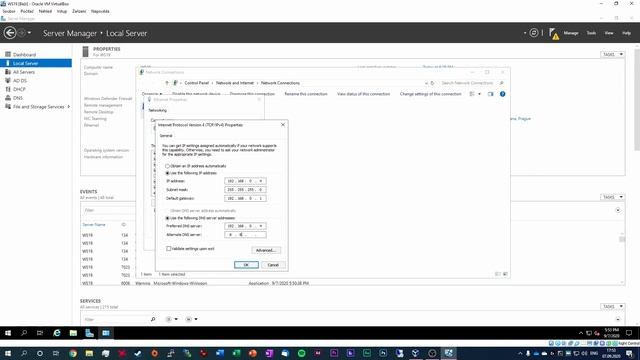Go up one level in Network Connections
Viewport: 640px width, 360px height.
167,83
